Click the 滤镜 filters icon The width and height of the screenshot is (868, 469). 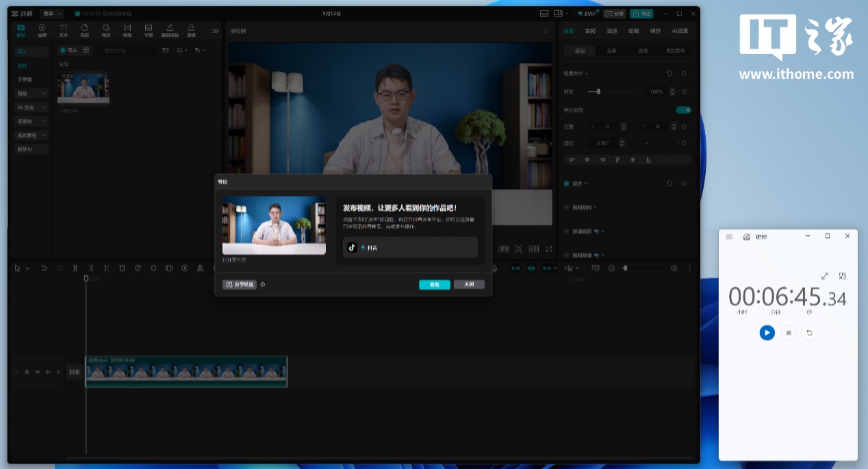click(x=191, y=30)
